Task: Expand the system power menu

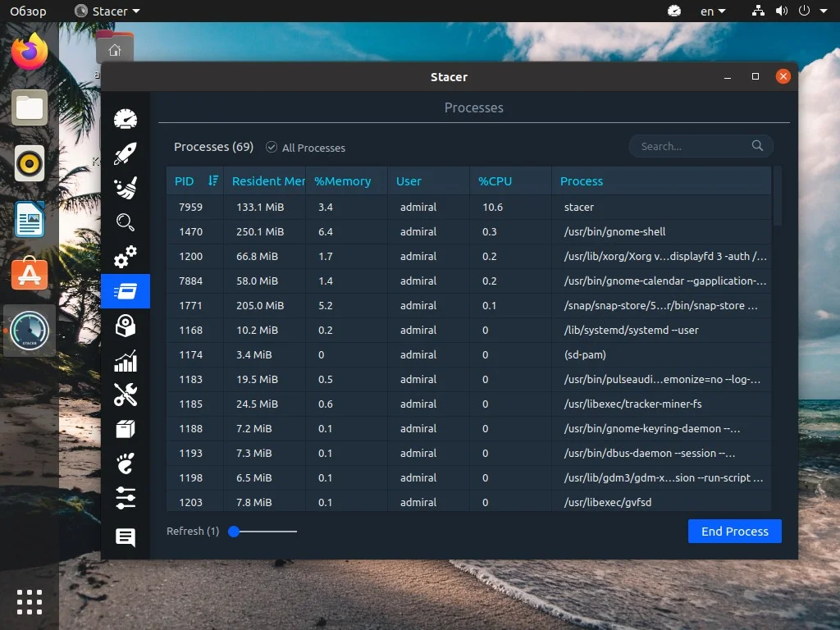Action: coord(805,11)
